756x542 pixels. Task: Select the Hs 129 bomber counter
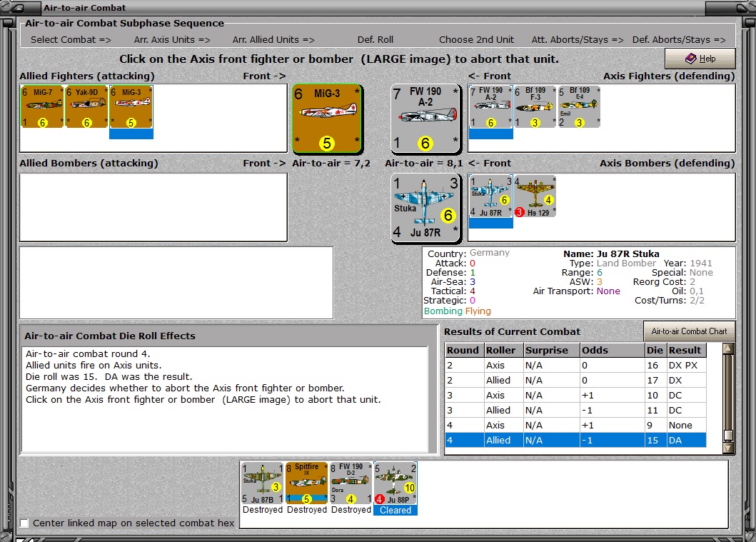[x=535, y=196]
